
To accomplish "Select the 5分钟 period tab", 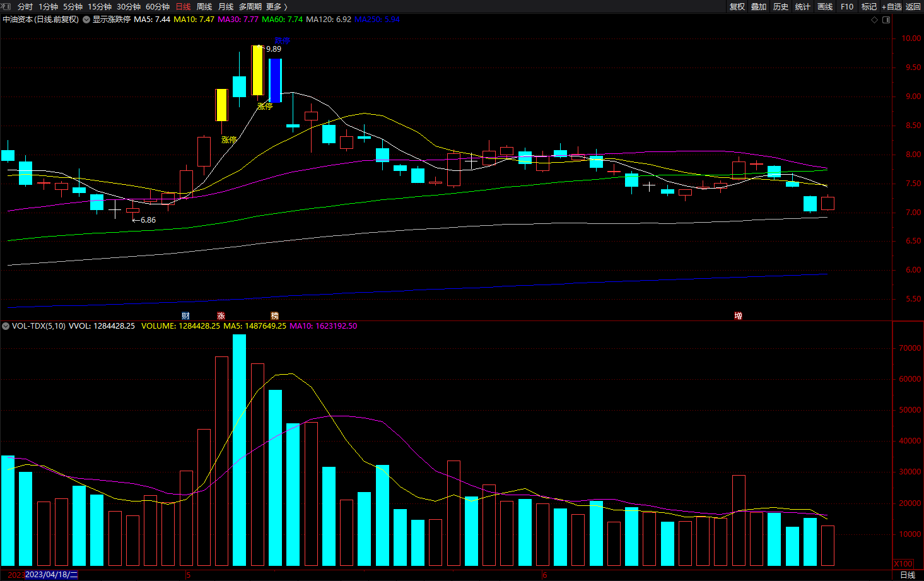I will (73, 7).
